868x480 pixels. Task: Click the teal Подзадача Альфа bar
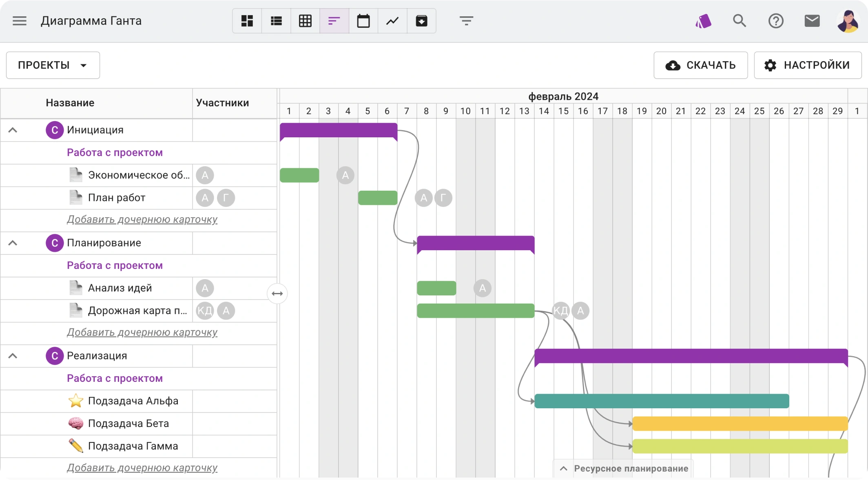pyautogui.click(x=661, y=401)
